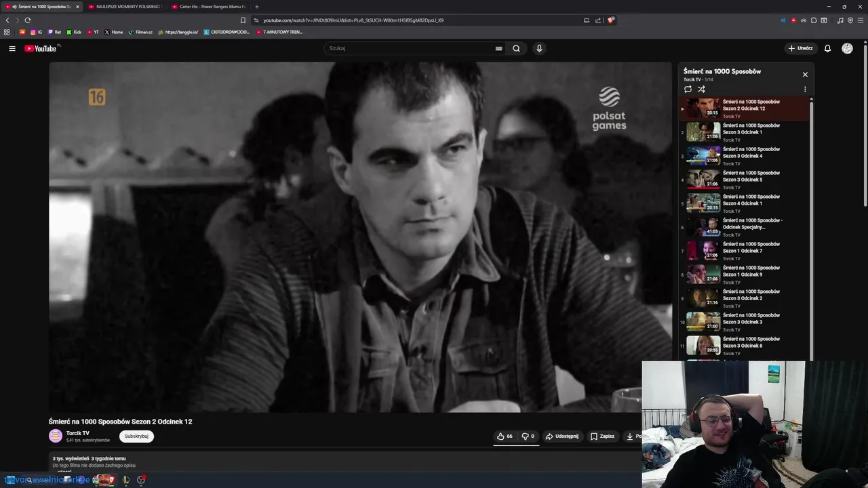Play Sezon 3 Odcinek 5 from playlist
868x488 pixels.
pos(744,179)
